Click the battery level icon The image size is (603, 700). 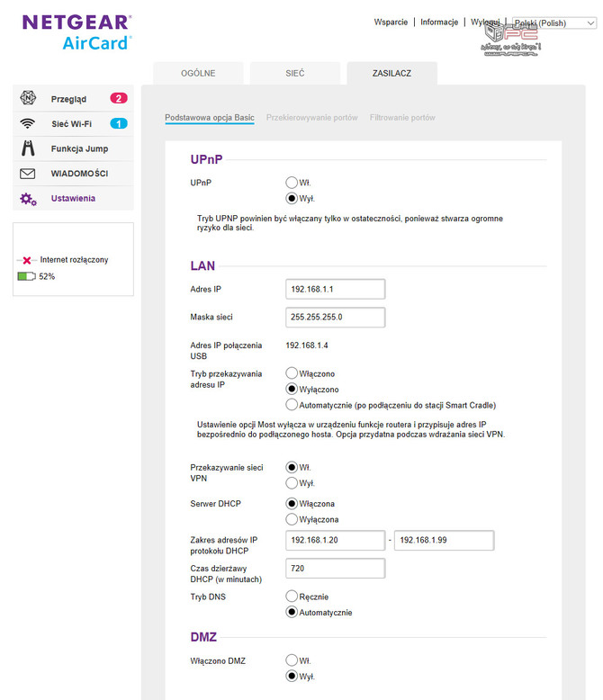coord(26,276)
